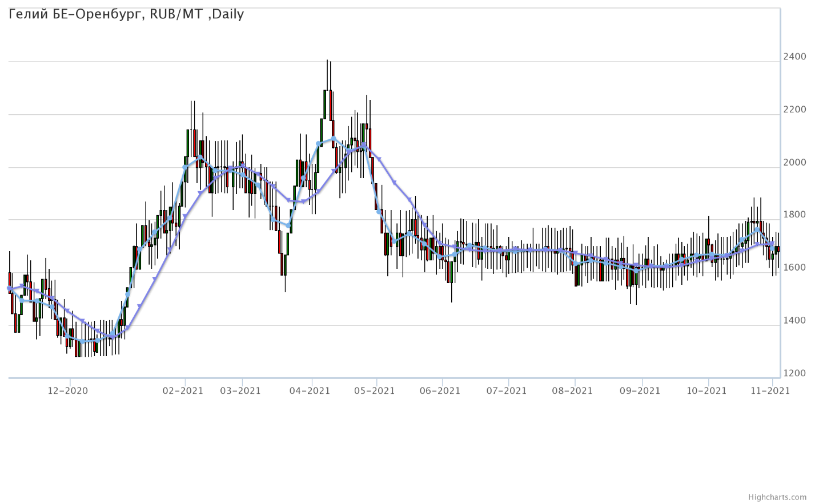Click the 2400 price axis label

pyautogui.click(x=795, y=57)
